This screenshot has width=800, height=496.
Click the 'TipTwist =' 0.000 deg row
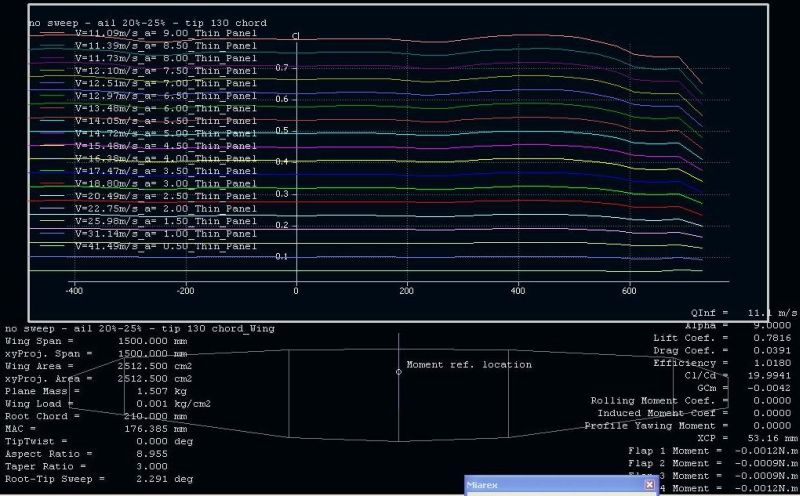[x=99, y=441]
